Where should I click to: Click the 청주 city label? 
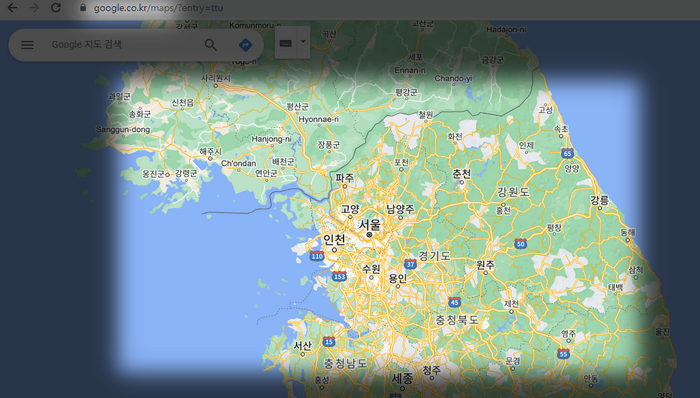coord(431,370)
